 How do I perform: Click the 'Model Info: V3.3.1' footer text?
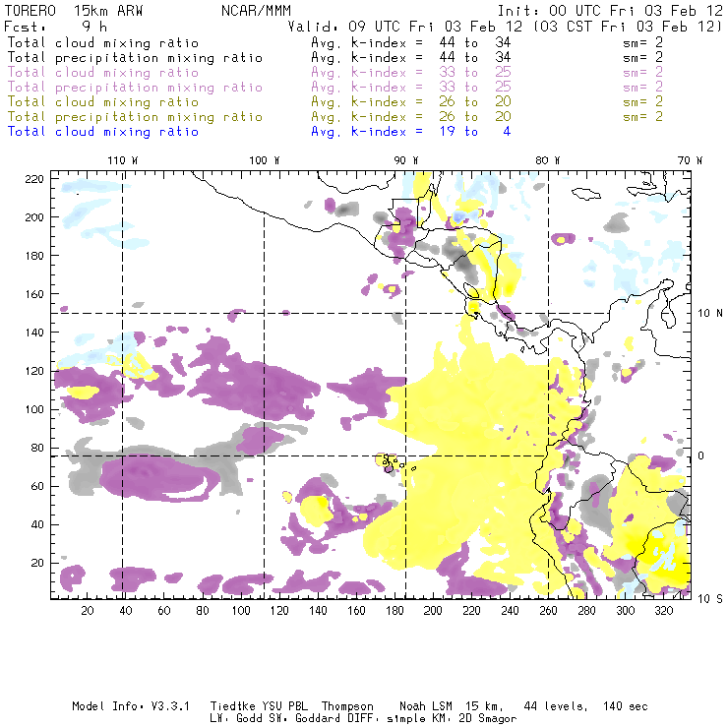131,706
